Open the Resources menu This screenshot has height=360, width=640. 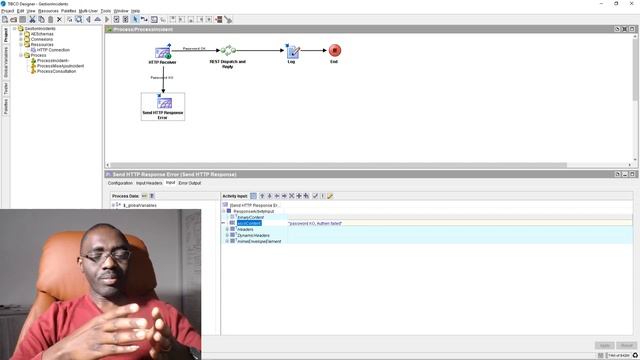(x=48, y=11)
